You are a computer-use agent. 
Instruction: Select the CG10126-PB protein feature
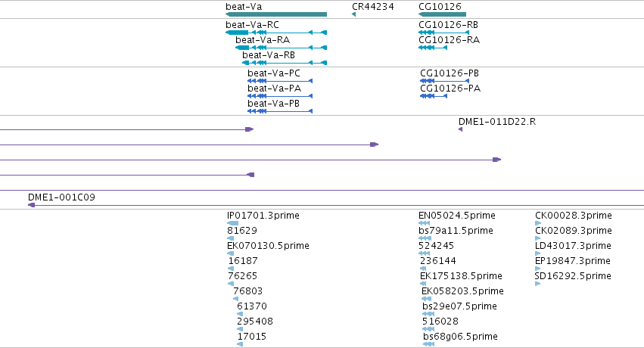point(444,81)
